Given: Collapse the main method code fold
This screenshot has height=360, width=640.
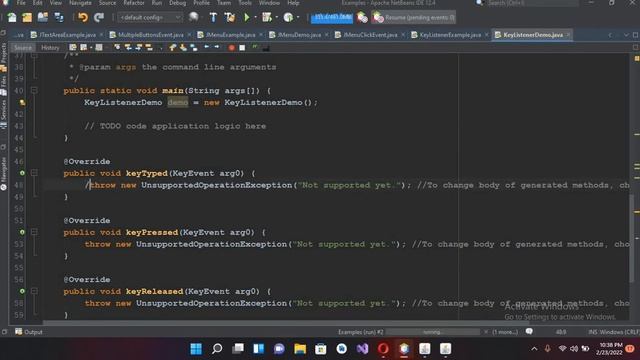Looking at the screenshot, I should coord(34,91).
